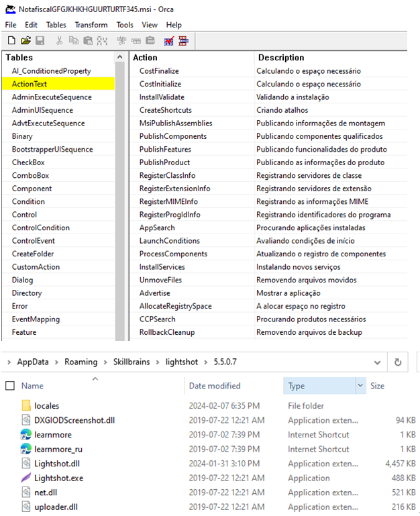Click the Copy toolbar icon
Screen dimensions: 420x516
click(x=73, y=40)
